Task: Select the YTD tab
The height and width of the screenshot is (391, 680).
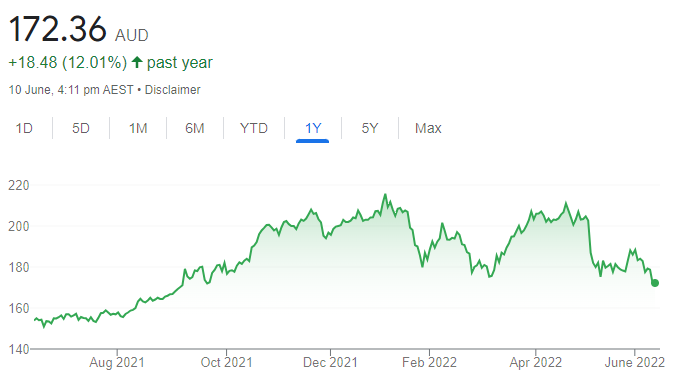Action: [x=254, y=128]
